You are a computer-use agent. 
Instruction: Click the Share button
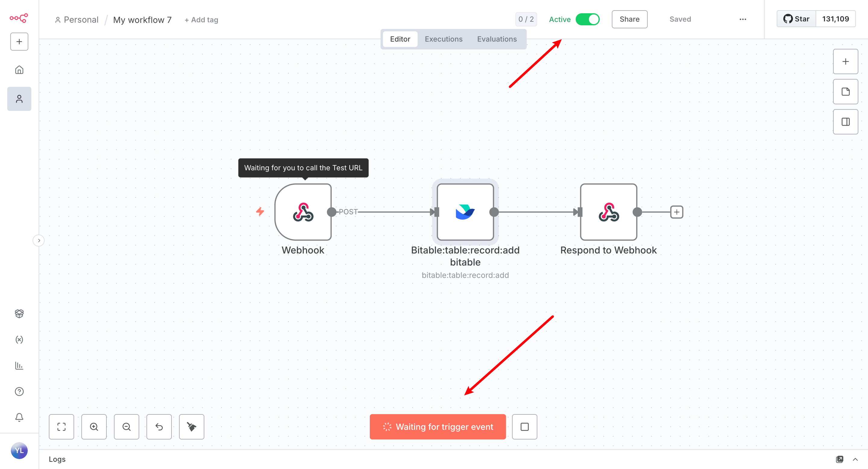pyautogui.click(x=629, y=19)
